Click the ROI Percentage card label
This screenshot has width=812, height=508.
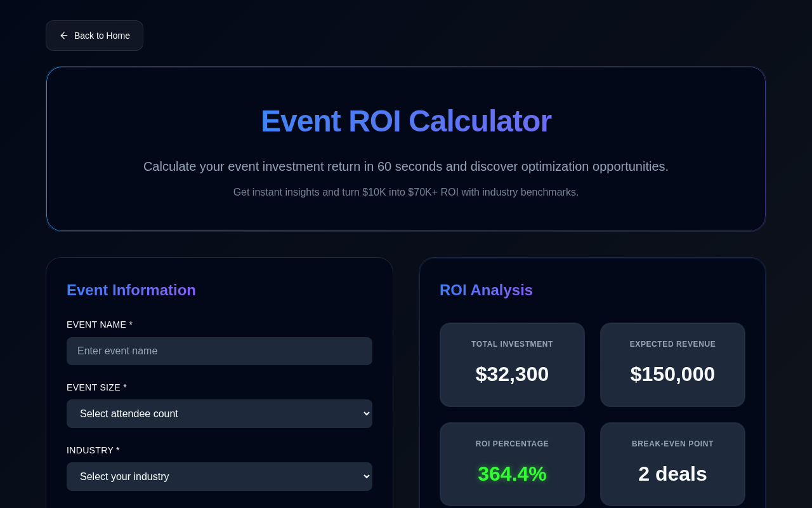(x=512, y=444)
